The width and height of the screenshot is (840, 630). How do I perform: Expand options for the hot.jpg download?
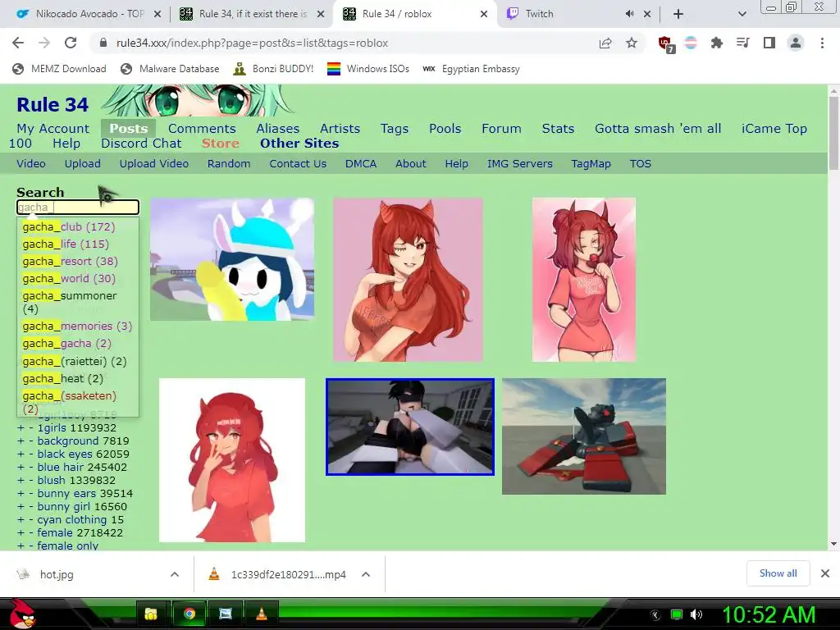[x=175, y=574]
